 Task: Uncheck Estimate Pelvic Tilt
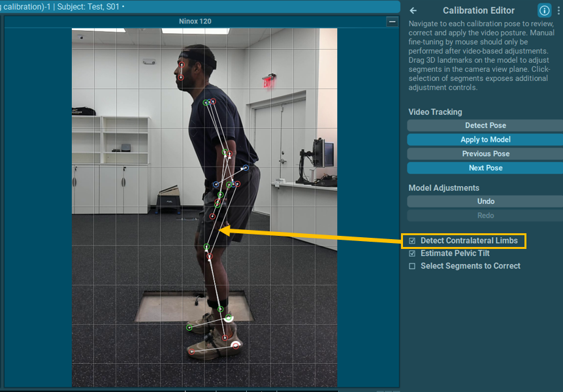412,253
